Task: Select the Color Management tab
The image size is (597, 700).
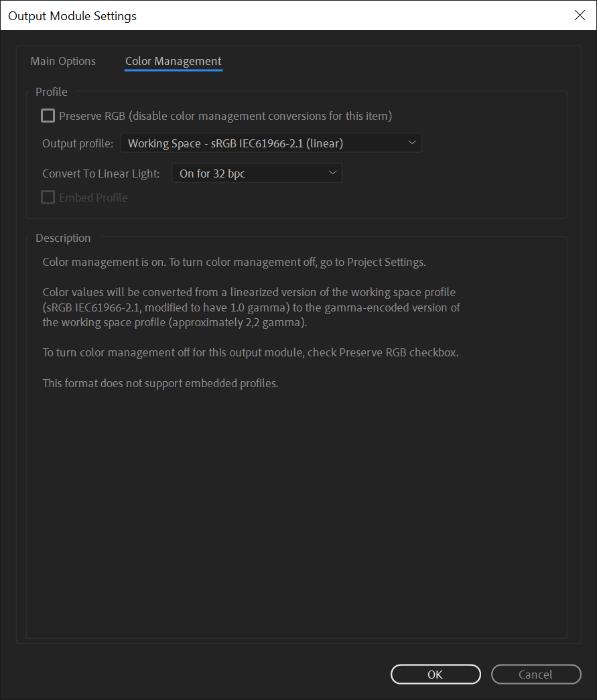Action: (173, 61)
